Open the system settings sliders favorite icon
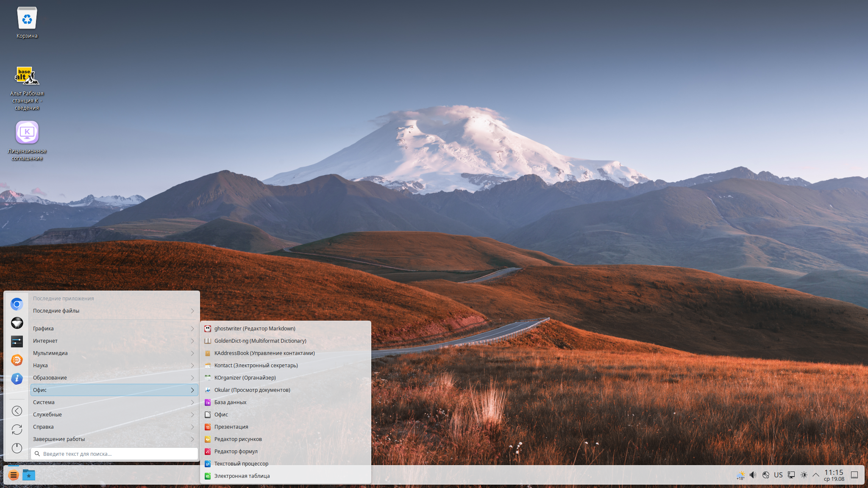Image resolution: width=868 pixels, height=488 pixels. [17, 341]
